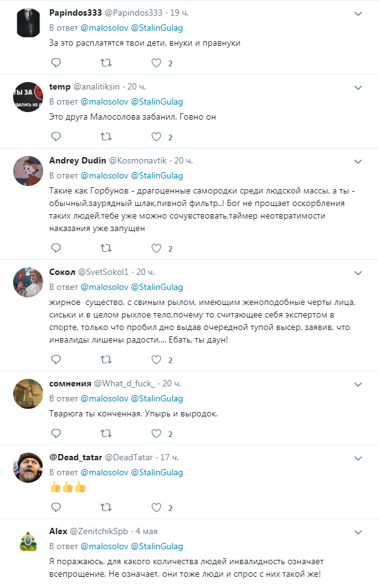Viewport: 379px width, 588px height.
Task: Reply to @Dead_tatar's tweet
Action: pos(56,507)
